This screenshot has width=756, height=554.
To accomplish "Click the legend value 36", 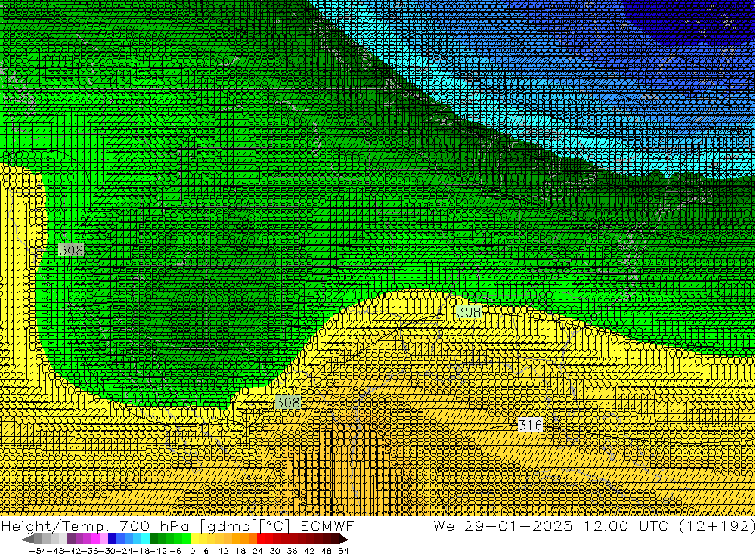I will pyautogui.click(x=292, y=551).
